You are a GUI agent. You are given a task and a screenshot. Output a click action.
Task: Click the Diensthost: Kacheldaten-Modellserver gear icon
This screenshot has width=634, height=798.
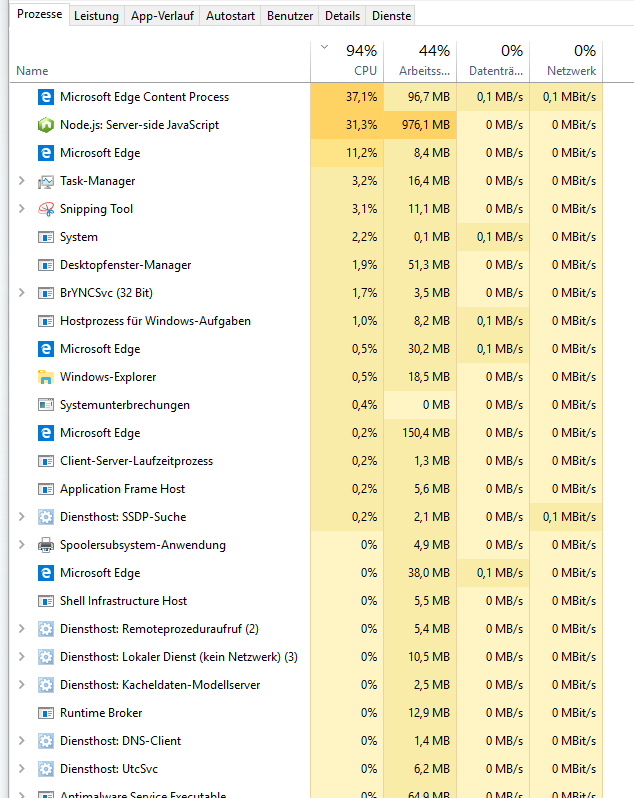coord(46,685)
